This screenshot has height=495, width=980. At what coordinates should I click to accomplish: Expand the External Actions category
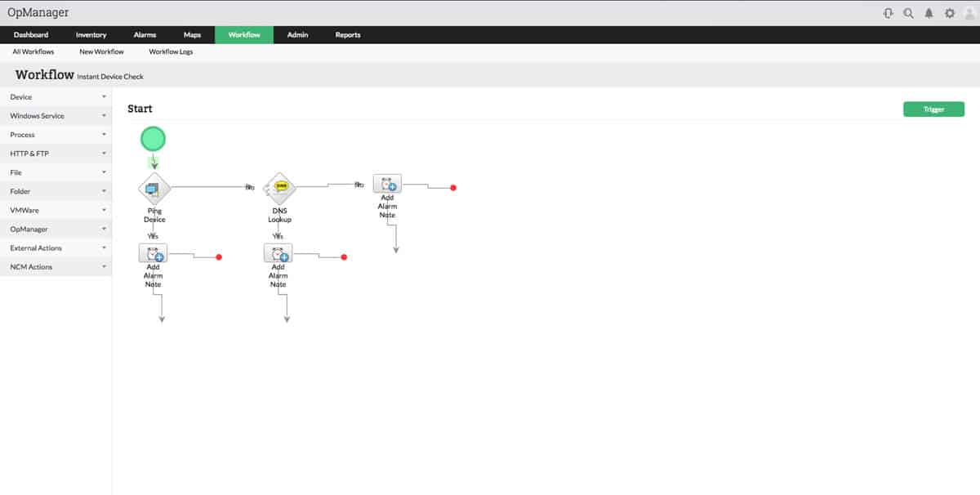coord(56,248)
